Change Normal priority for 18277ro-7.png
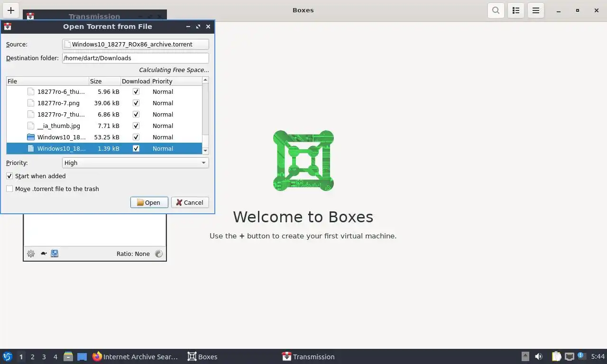The image size is (607, 364). pyautogui.click(x=163, y=103)
